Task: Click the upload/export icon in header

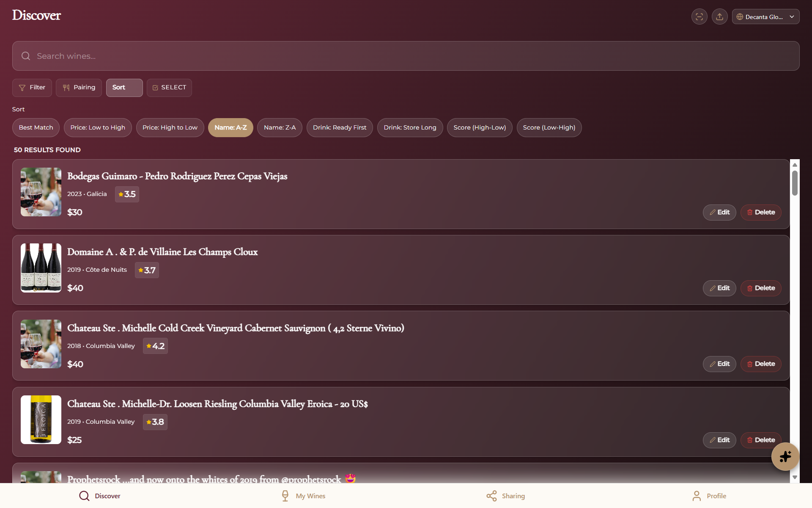Action: (719, 17)
